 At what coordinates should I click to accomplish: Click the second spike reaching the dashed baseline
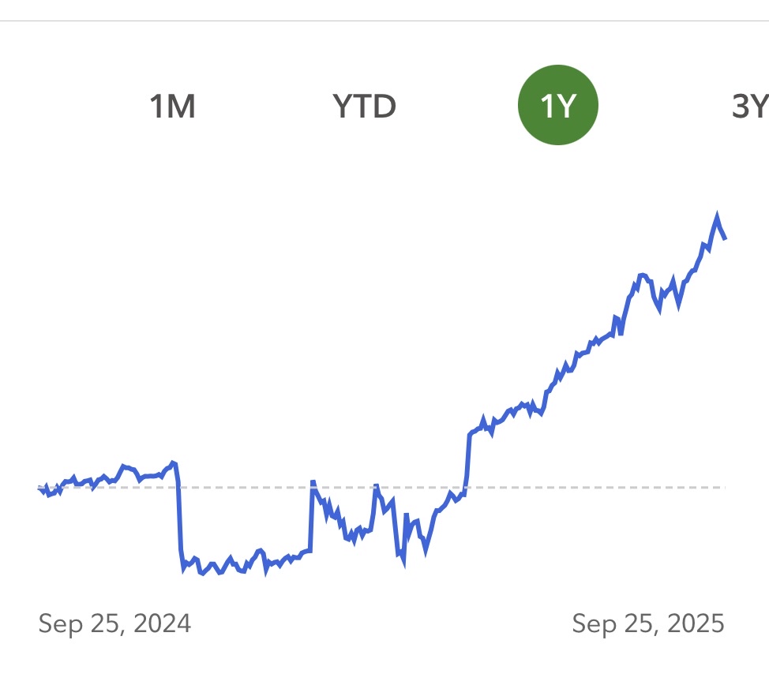[x=376, y=485]
